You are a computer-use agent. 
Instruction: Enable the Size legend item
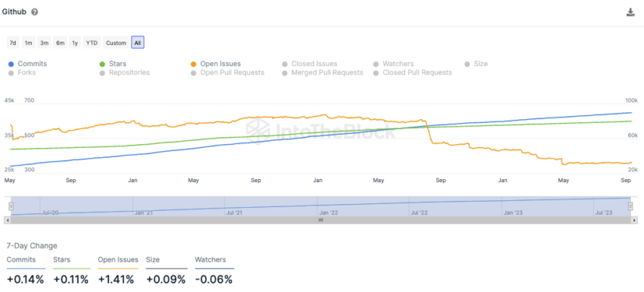tap(476, 64)
